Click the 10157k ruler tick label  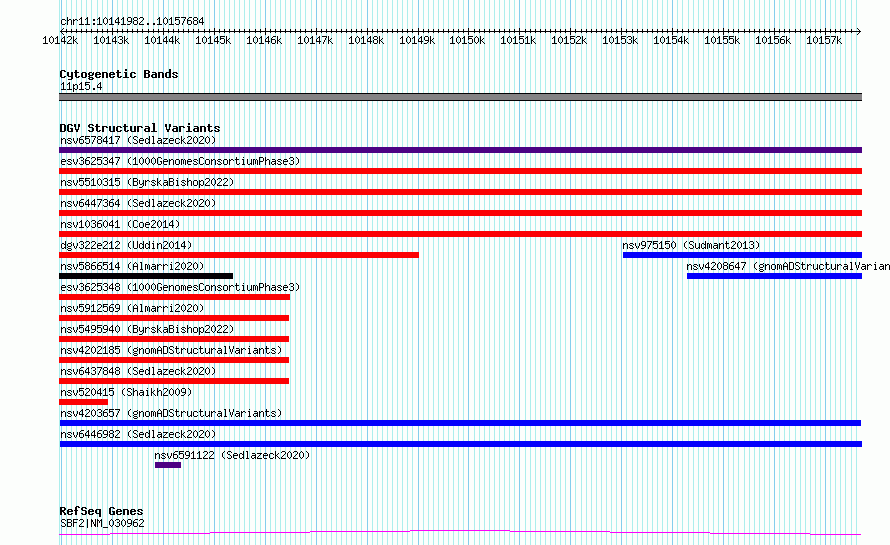(824, 40)
